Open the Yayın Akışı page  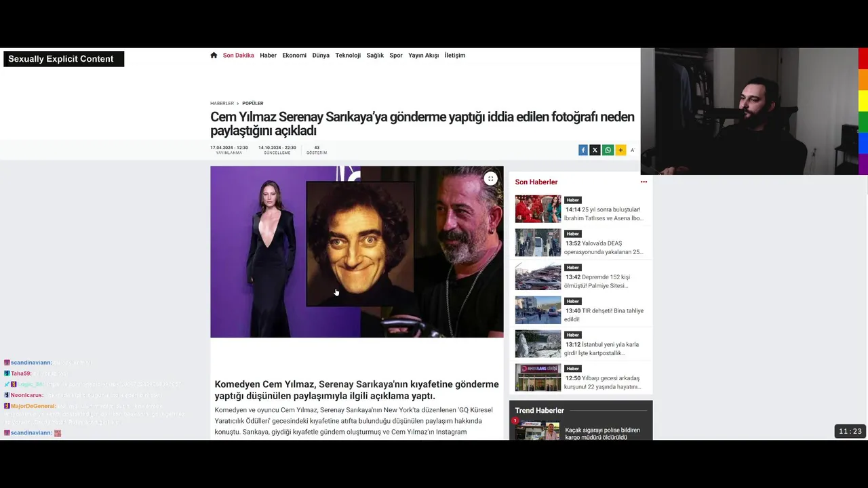click(x=424, y=56)
